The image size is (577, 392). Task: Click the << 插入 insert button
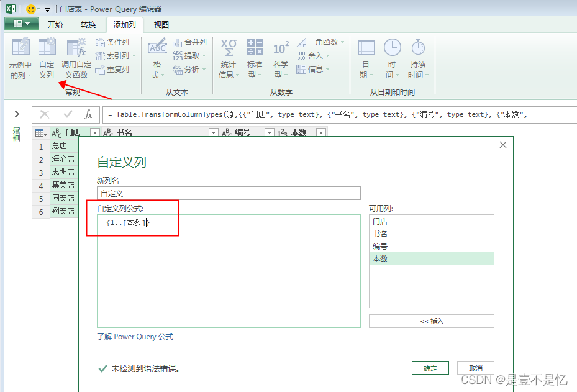coord(432,321)
